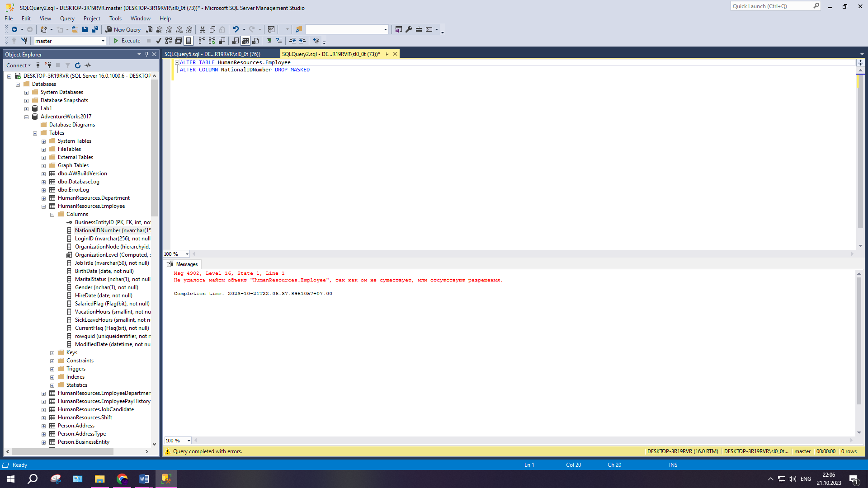Select Results to File option
This screenshot has height=488, width=868.
pyautogui.click(x=255, y=41)
